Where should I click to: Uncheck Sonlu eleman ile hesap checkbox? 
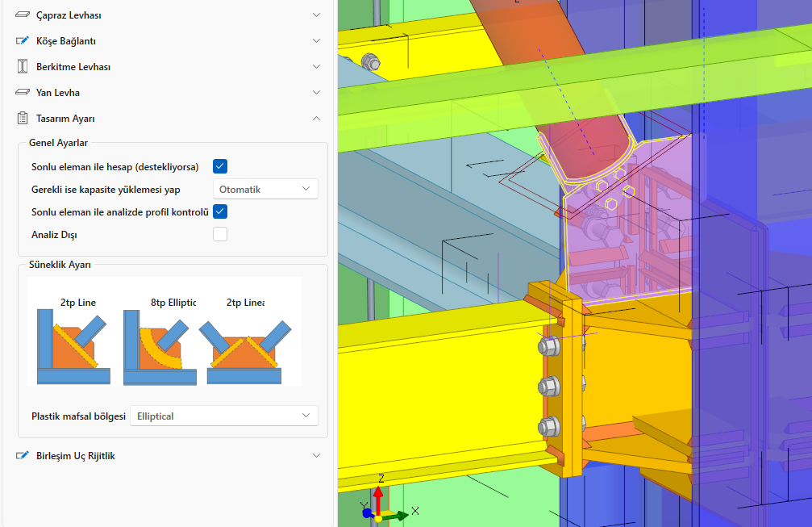click(220, 166)
